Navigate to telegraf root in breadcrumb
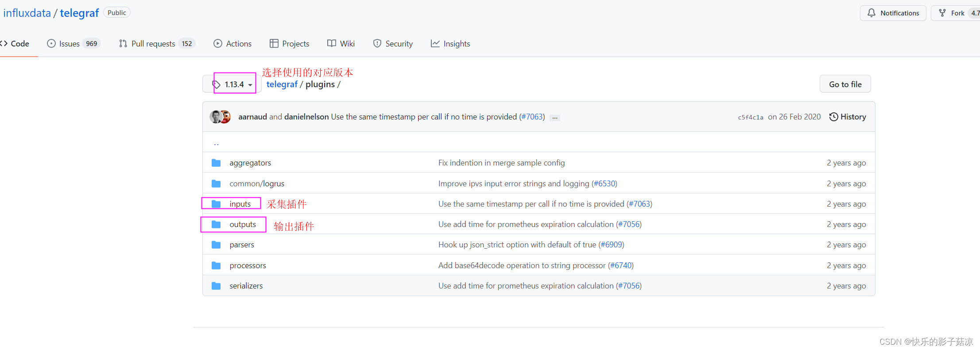This screenshot has height=350, width=980. [282, 84]
